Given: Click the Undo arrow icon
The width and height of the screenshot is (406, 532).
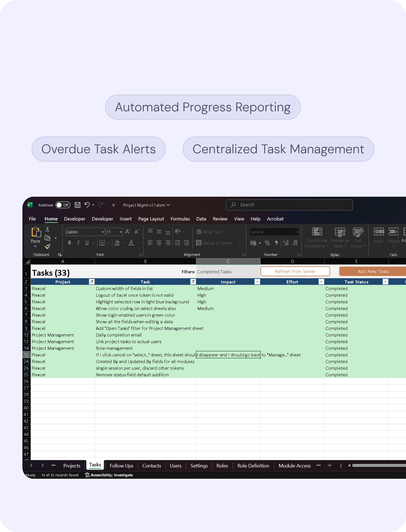Looking at the screenshot, I should pyautogui.click(x=87, y=205).
